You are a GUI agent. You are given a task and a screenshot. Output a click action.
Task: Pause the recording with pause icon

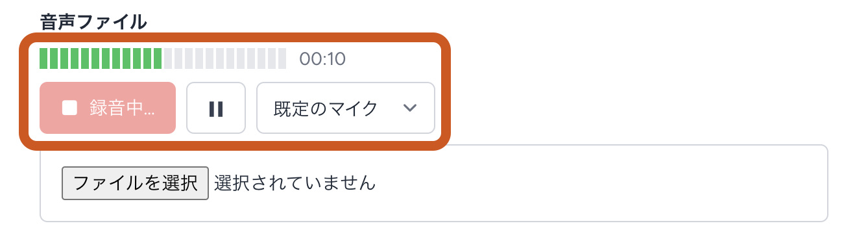[x=216, y=108]
